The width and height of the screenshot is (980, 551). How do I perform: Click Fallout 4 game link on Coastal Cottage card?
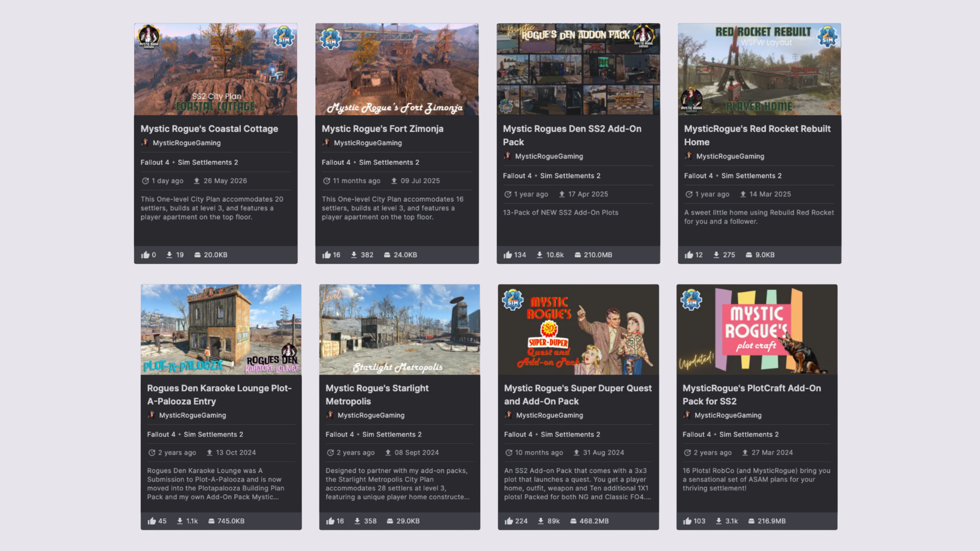click(155, 162)
